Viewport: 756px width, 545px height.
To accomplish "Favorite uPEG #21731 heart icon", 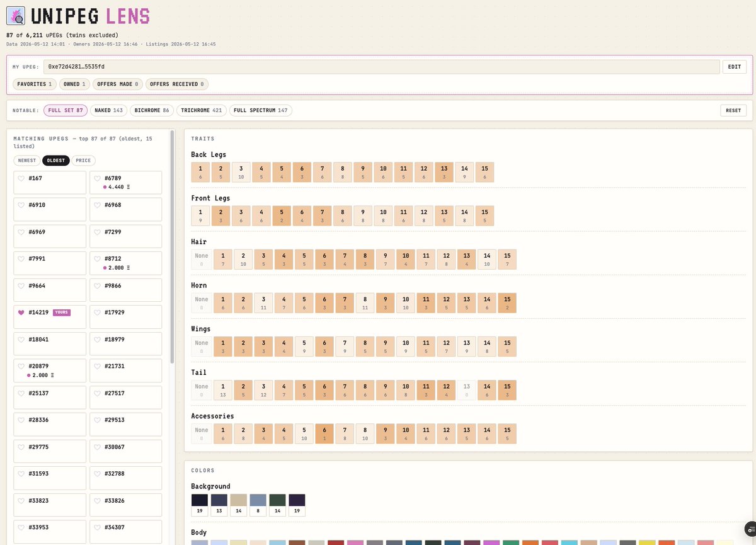I will point(97,366).
